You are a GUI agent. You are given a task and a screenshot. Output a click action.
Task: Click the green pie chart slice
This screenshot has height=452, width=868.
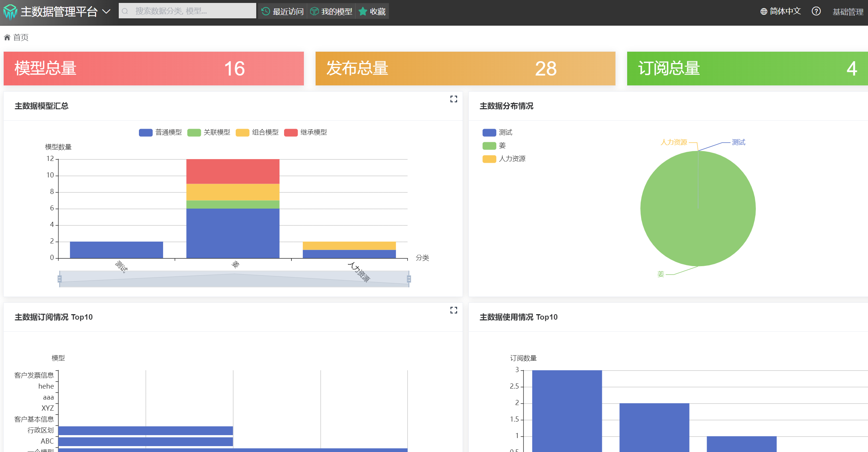[x=698, y=209]
